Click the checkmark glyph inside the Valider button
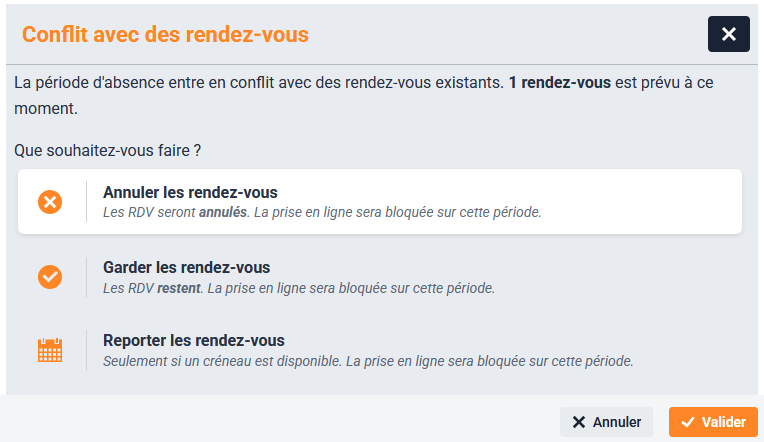The width and height of the screenshot is (764, 442). pos(688,422)
